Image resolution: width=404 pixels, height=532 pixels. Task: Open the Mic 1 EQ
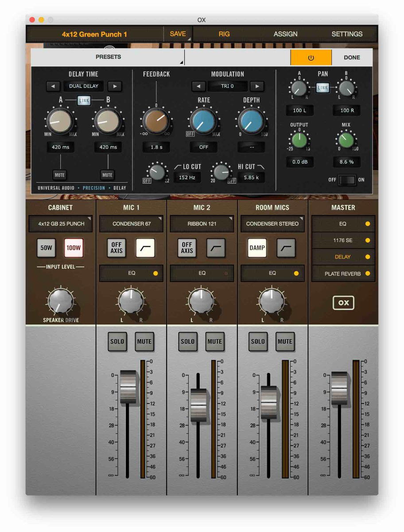132,273
